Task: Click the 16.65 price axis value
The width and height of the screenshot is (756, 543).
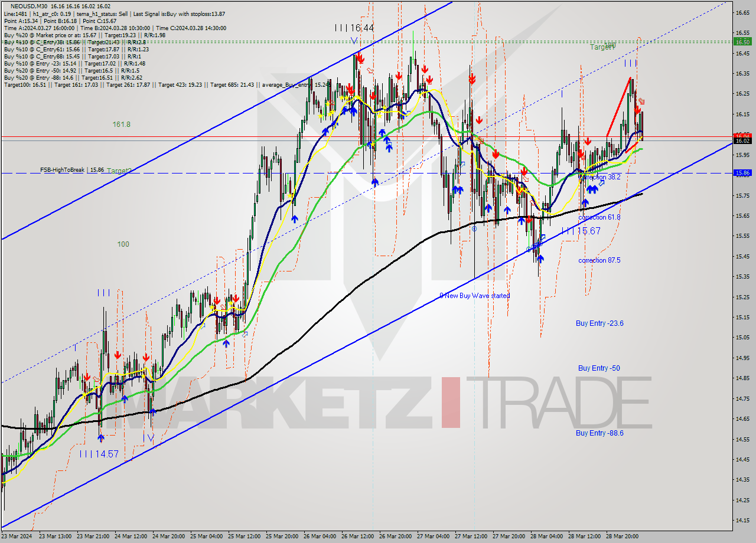Action: click(x=742, y=12)
